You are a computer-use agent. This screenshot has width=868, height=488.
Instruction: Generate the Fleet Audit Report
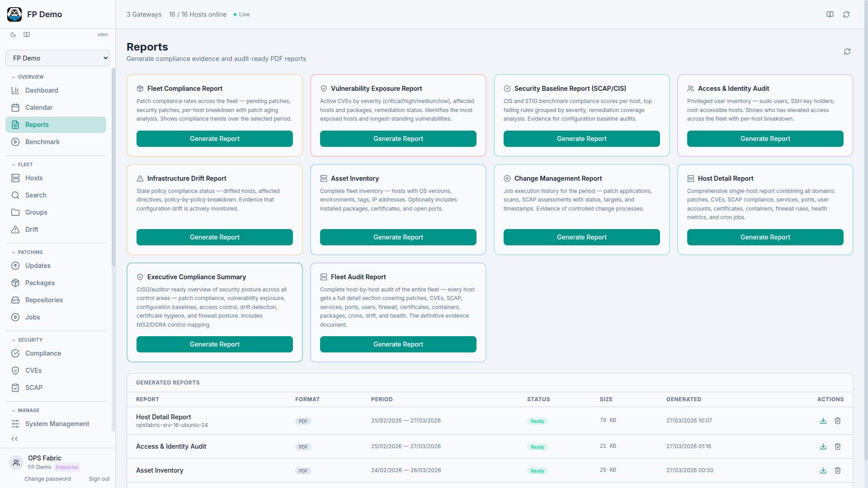tap(398, 344)
